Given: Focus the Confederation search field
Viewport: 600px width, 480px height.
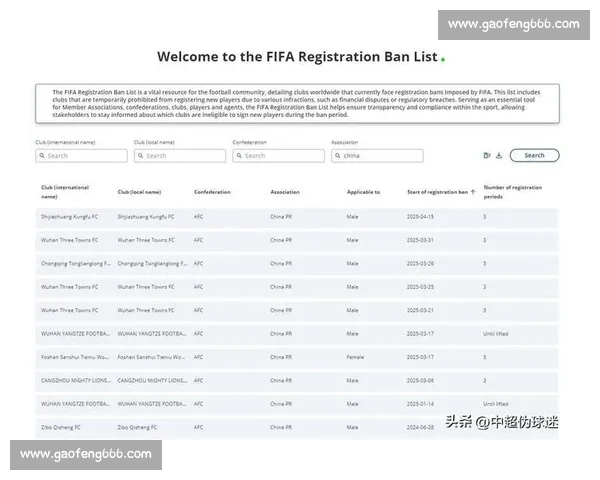Looking at the screenshot, I should pyautogui.click(x=279, y=156).
